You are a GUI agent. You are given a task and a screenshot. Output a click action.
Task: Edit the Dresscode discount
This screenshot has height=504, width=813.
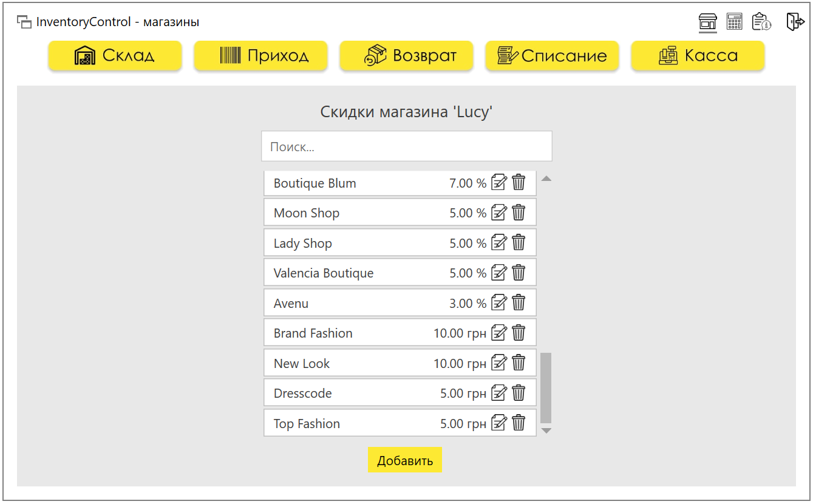(x=498, y=393)
